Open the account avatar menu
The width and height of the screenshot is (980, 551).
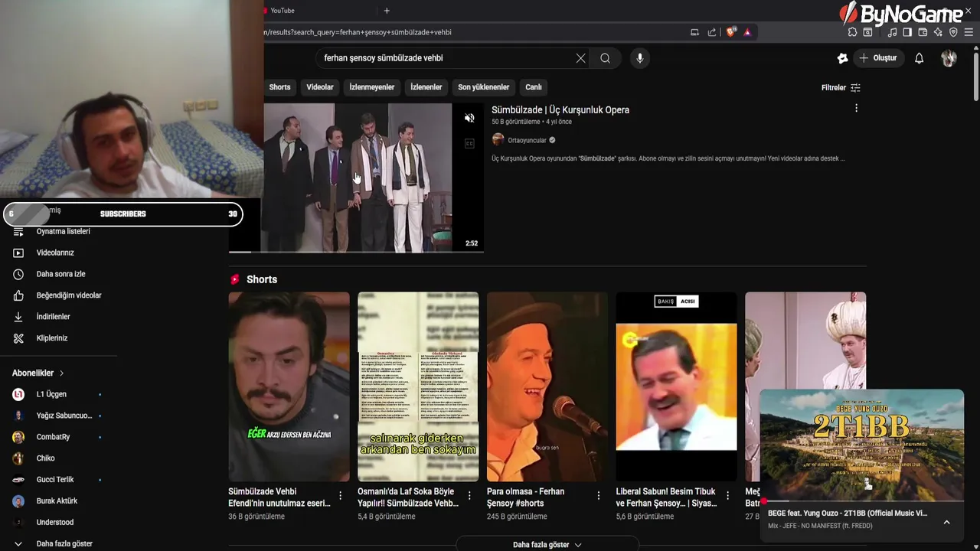[x=949, y=58]
